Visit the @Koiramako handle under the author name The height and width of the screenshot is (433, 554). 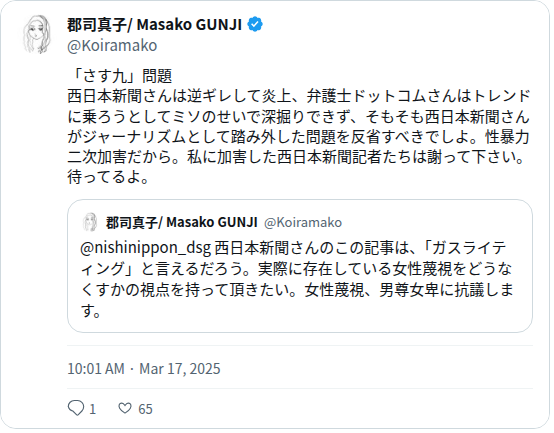(112, 46)
